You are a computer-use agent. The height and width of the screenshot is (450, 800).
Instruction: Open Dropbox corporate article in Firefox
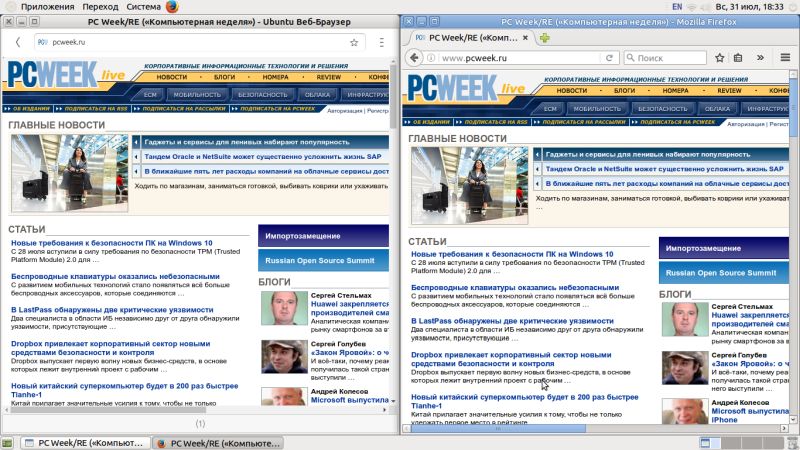coord(511,359)
